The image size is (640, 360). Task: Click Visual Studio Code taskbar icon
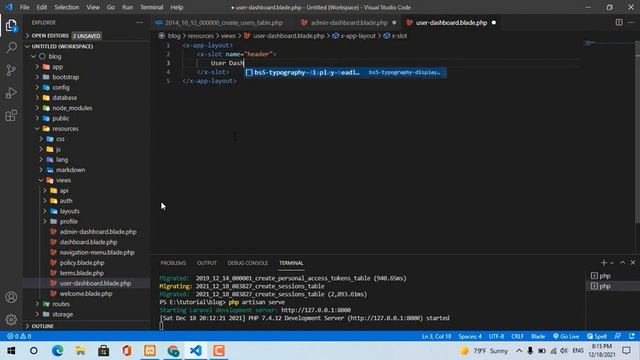coord(196,351)
